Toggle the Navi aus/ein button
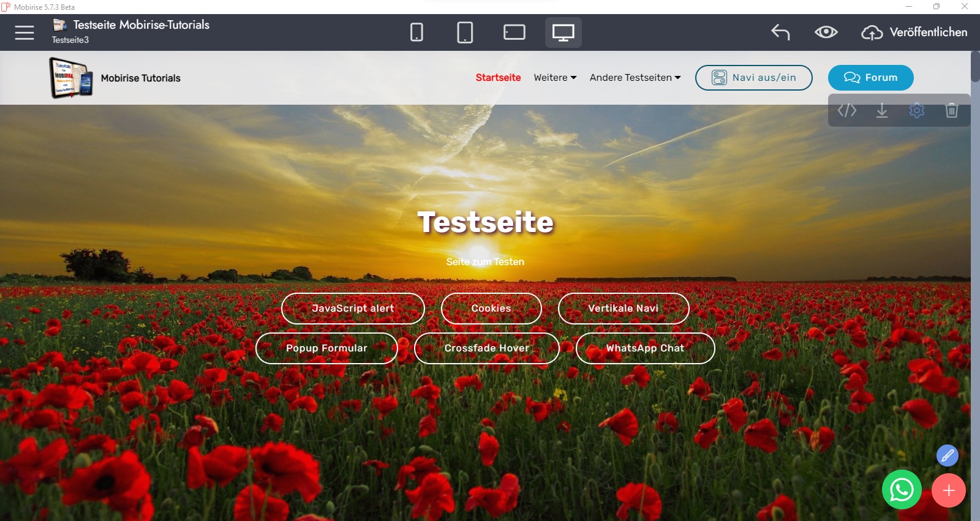The width and height of the screenshot is (980, 521). (x=753, y=78)
